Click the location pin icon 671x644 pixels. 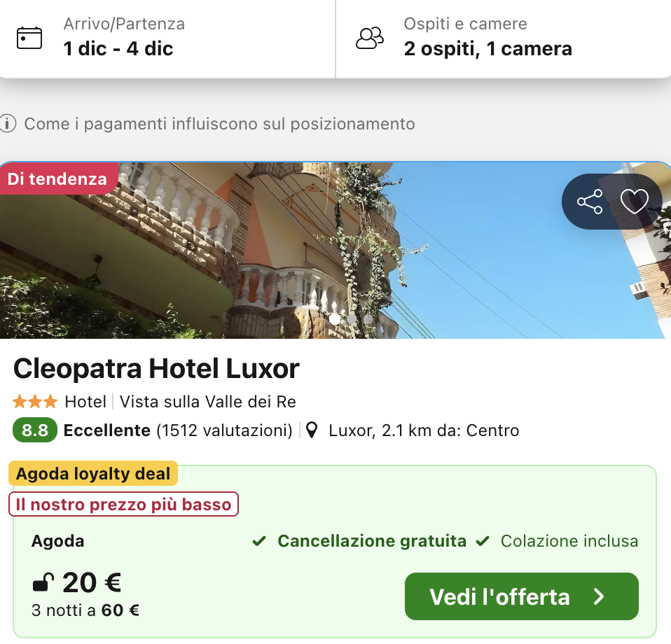312,430
